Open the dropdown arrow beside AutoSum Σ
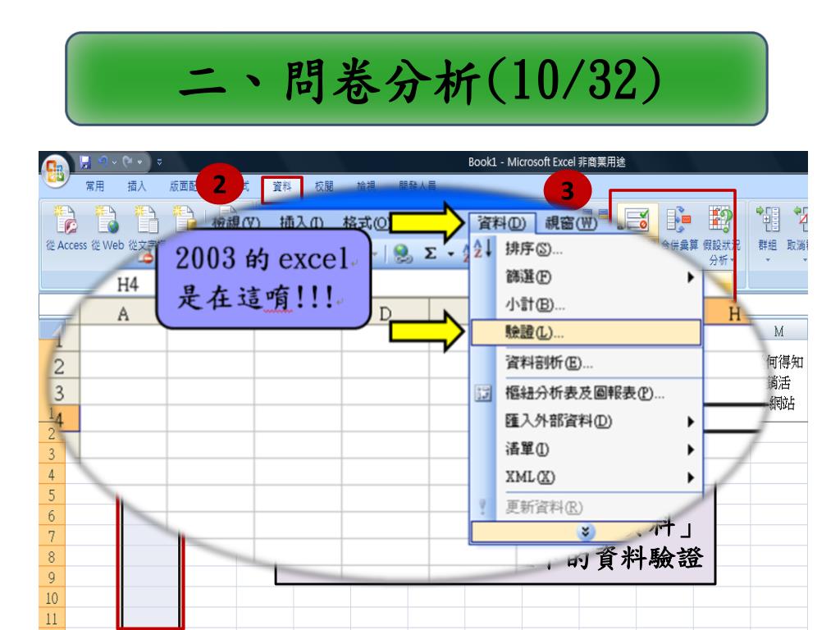 point(450,254)
